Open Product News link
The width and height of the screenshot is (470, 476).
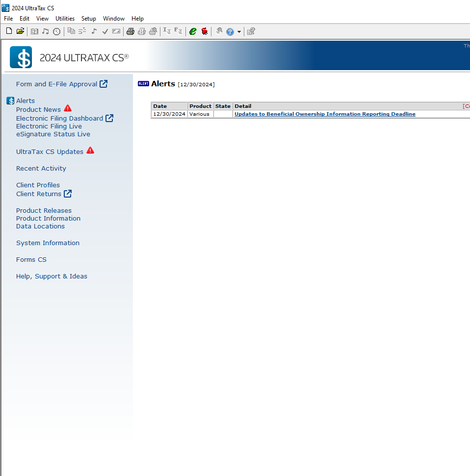38,109
